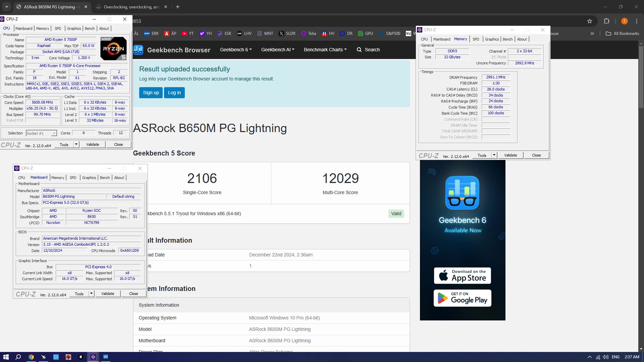Open Windows taskbar search
This screenshot has height=362, width=644.
point(18,357)
